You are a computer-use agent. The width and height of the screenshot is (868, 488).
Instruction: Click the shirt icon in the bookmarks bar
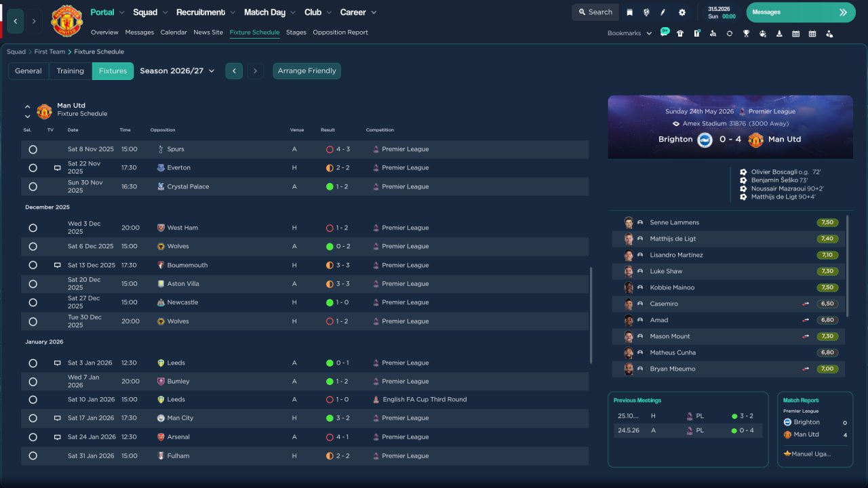[x=680, y=33]
